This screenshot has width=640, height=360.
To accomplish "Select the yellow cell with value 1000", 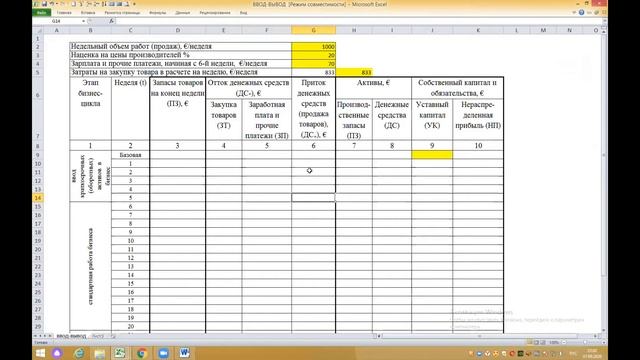I will click(x=313, y=47).
